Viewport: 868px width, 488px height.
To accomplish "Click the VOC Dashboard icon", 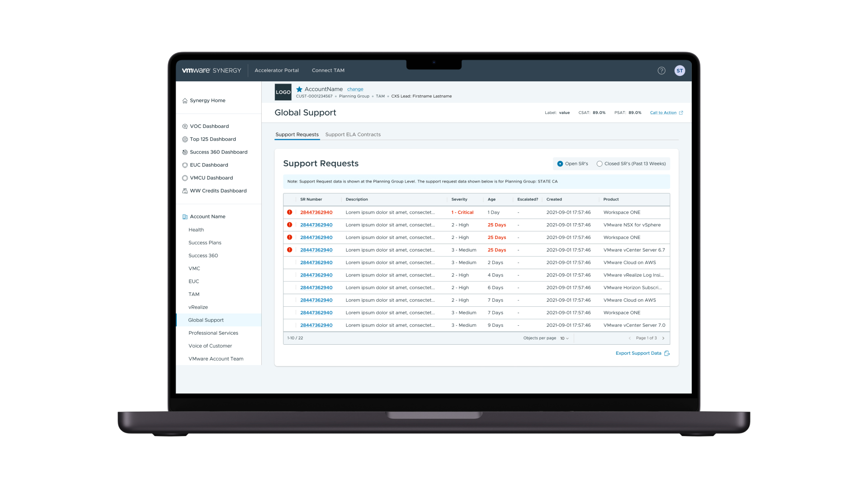I will click(185, 127).
